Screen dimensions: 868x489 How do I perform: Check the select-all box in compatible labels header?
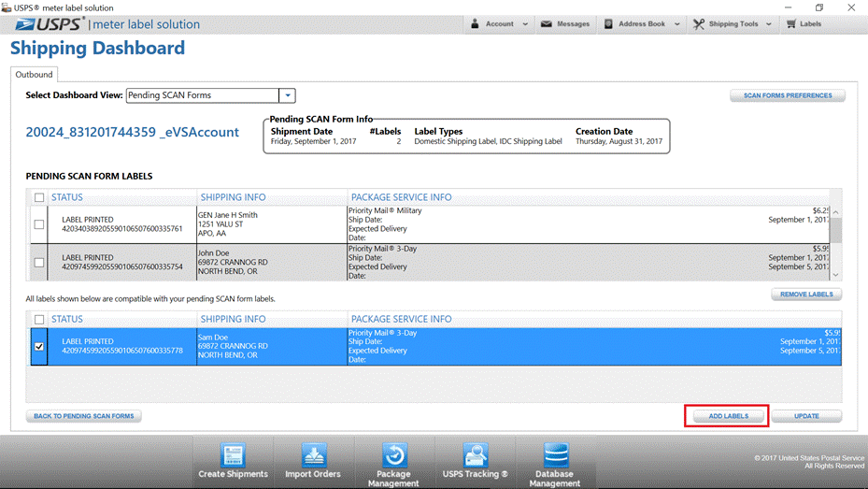(x=38, y=320)
